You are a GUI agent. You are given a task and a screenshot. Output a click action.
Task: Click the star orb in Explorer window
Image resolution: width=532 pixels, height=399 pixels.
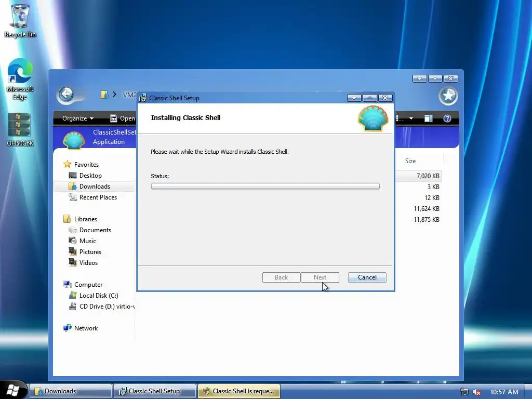point(448,96)
